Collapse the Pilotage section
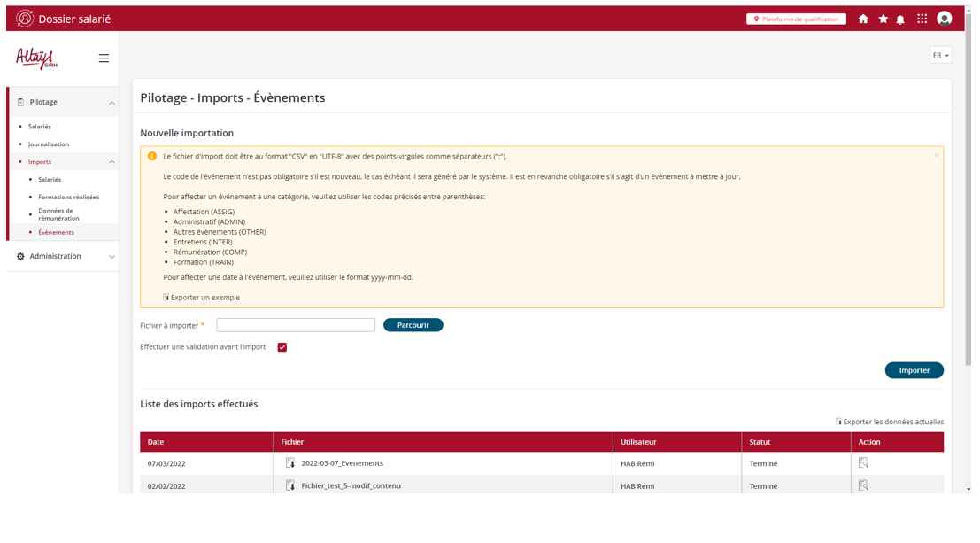Screen dimensions: 980x543 [x=112, y=103]
